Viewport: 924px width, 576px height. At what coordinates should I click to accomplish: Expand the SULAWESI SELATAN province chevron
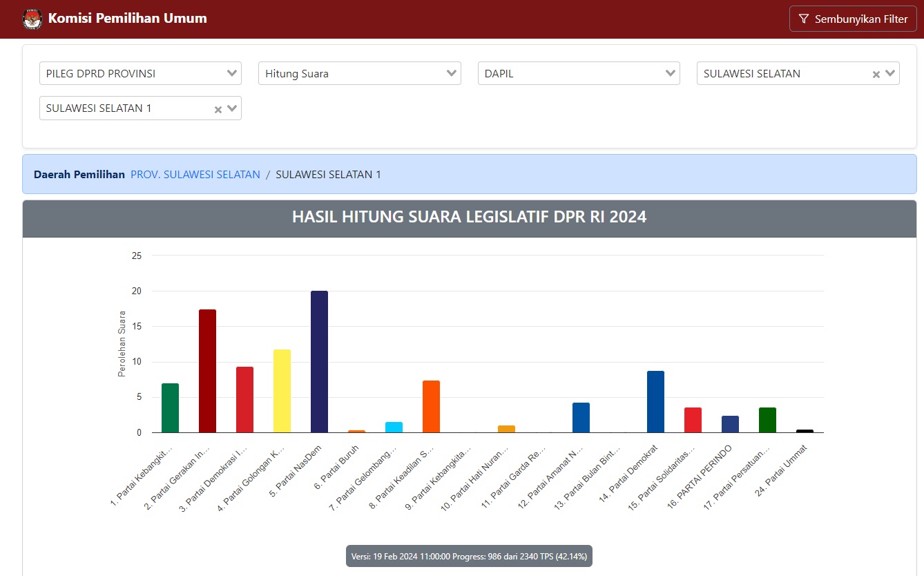tap(890, 73)
